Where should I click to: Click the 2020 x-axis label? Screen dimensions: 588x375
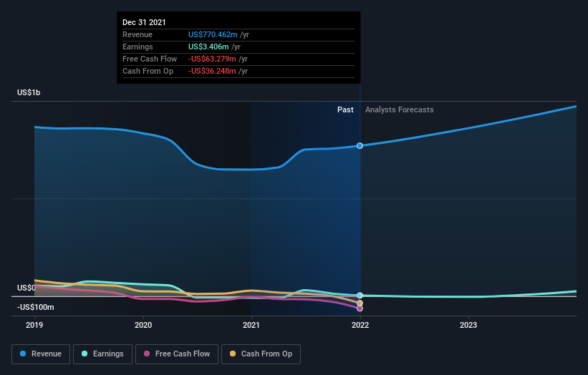[143, 325]
